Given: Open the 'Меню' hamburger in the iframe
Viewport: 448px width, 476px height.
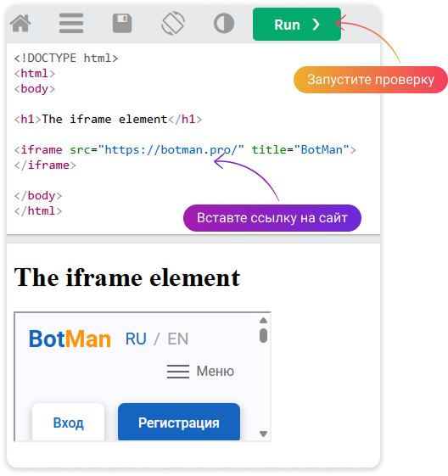Looking at the screenshot, I should 200,372.
